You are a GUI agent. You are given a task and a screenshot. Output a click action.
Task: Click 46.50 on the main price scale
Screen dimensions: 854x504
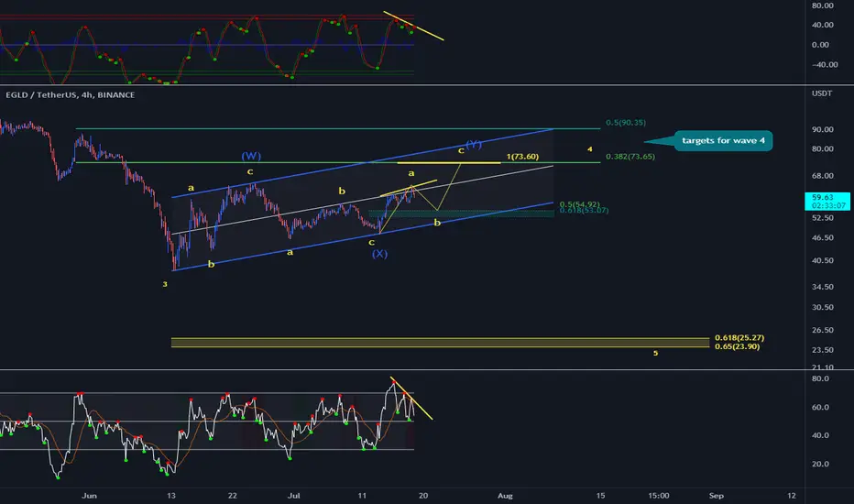tap(823, 237)
